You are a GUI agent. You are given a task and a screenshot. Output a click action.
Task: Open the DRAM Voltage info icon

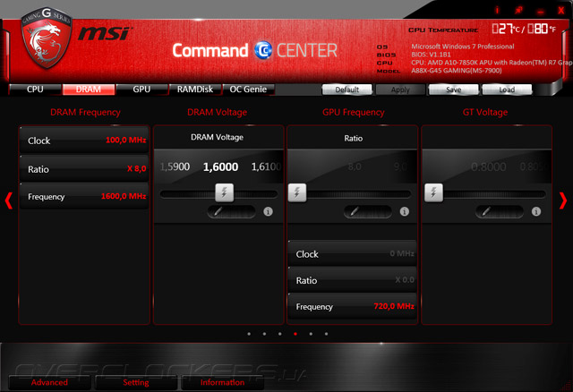coord(268,211)
